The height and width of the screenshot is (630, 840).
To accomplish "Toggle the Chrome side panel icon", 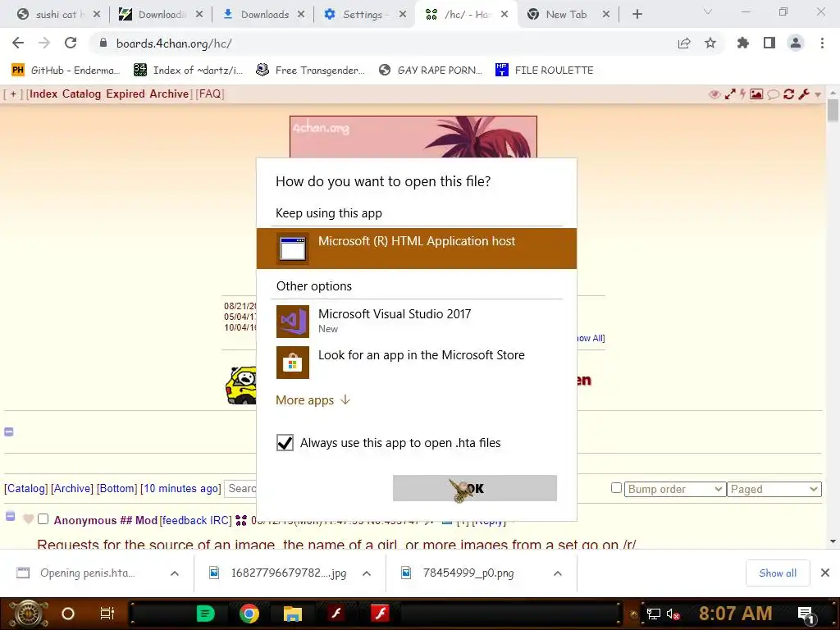I will pos(769,43).
